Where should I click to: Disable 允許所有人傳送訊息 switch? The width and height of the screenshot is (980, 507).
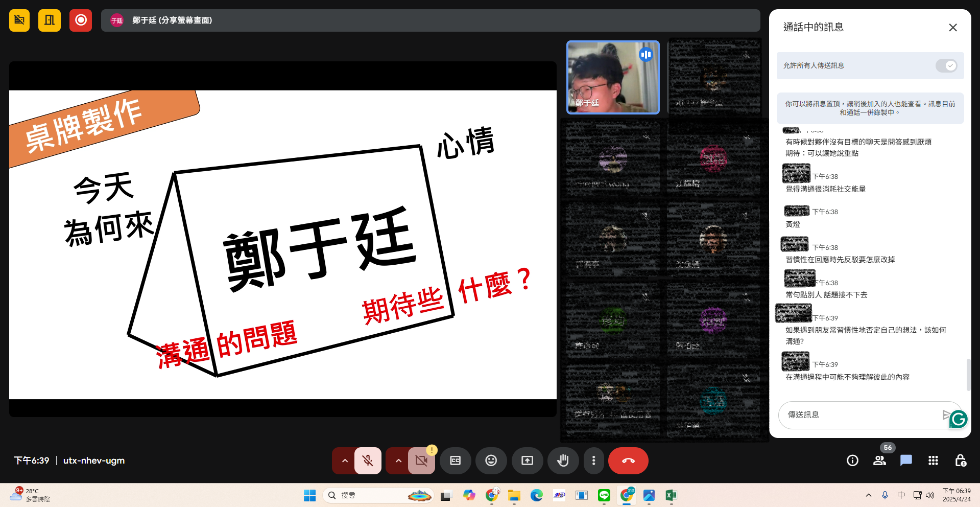tap(945, 65)
